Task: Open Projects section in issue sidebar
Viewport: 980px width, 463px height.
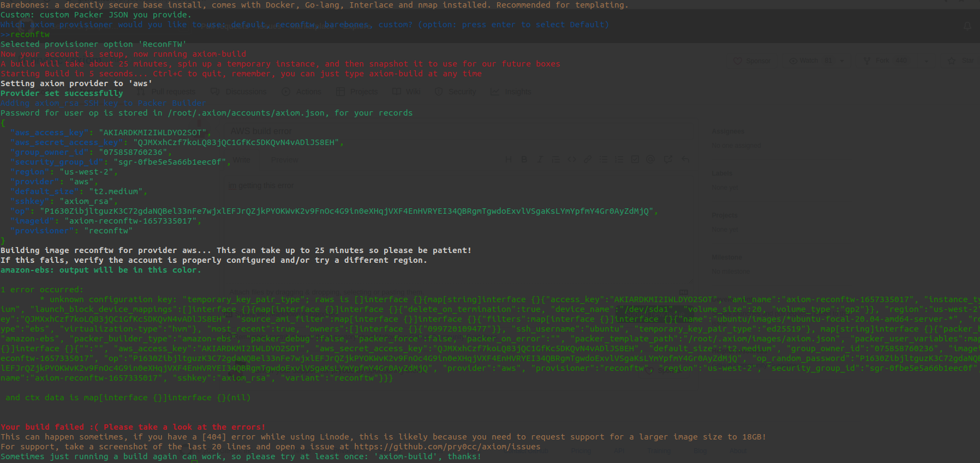Action: pos(725,215)
